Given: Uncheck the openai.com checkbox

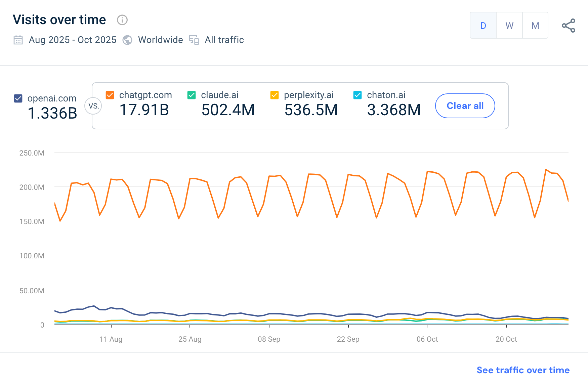Looking at the screenshot, I should pos(18,98).
